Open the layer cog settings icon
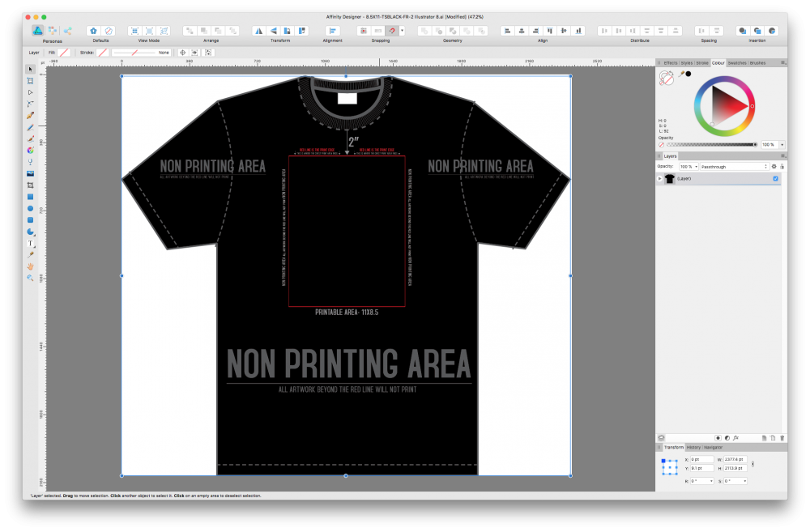810x532 pixels. click(774, 166)
